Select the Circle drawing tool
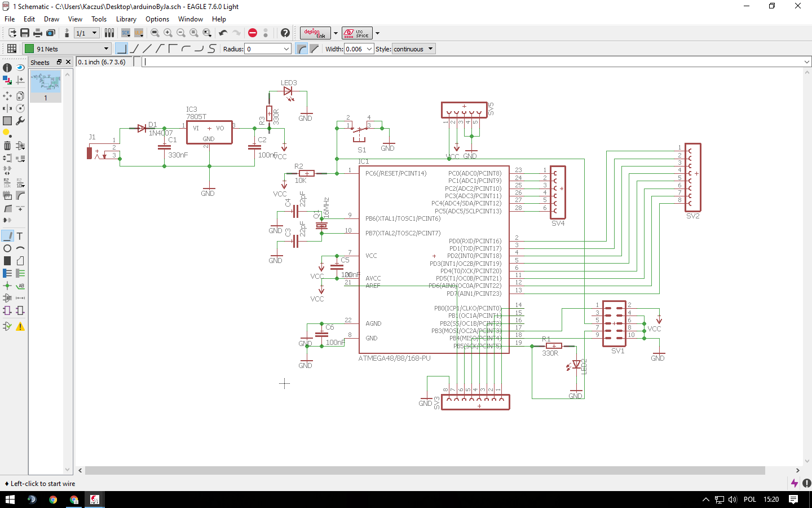 coord(7,248)
